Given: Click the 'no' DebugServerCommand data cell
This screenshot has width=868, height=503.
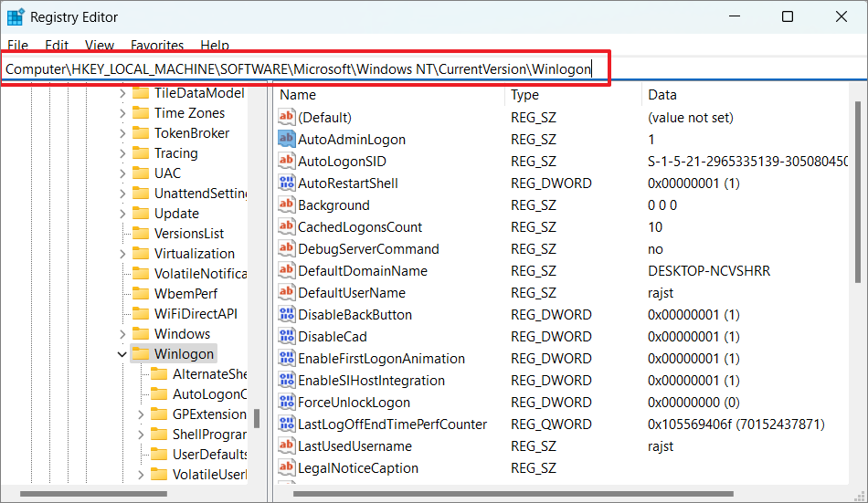Looking at the screenshot, I should pos(655,249).
